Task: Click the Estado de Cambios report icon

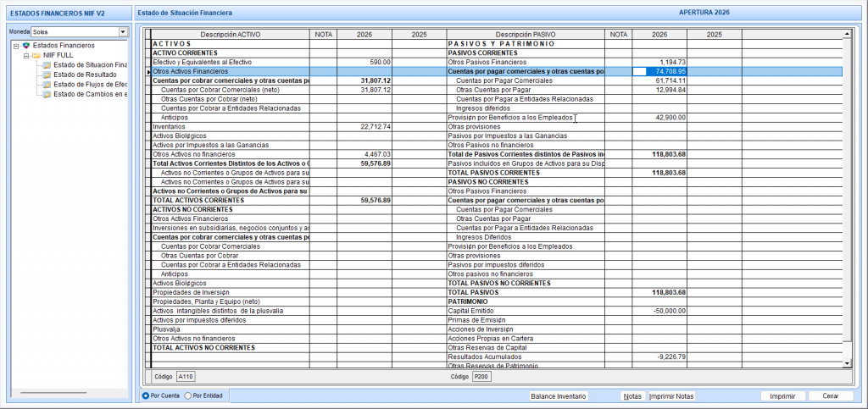Action: point(47,94)
